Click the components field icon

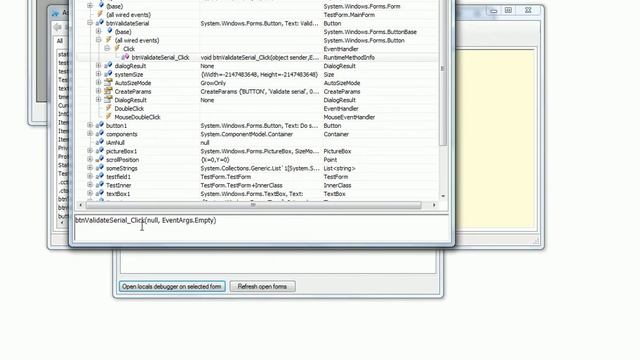click(100, 134)
